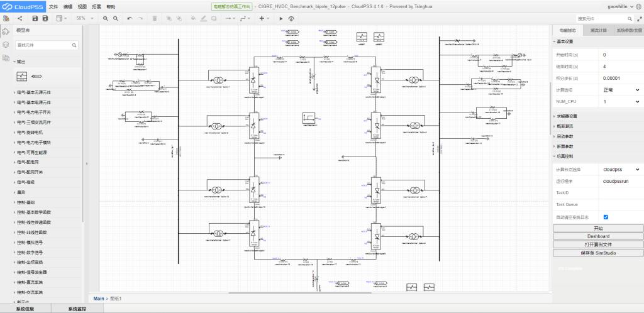This screenshot has height=313, width=644.
Task: Expand the 电气-旋转电机 library category
Action: click(38, 133)
